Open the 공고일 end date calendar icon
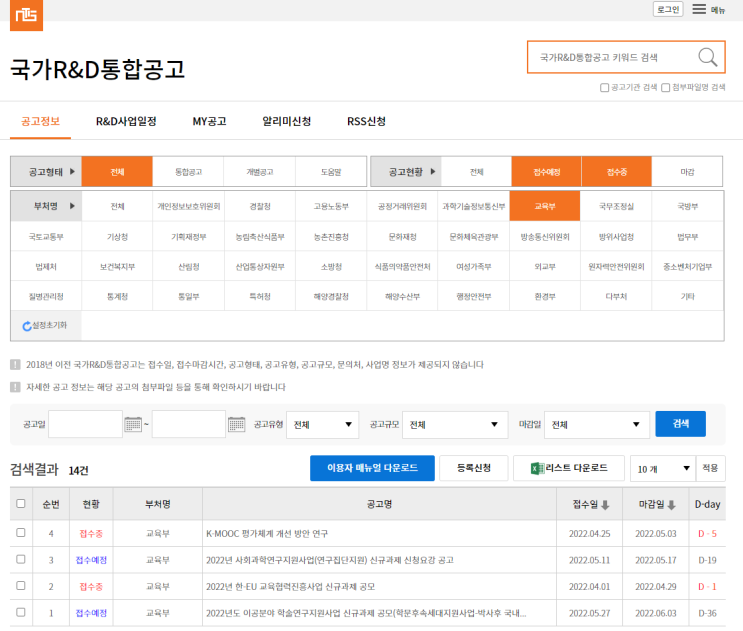Viewport: 743px width, 631px height. 236,424
